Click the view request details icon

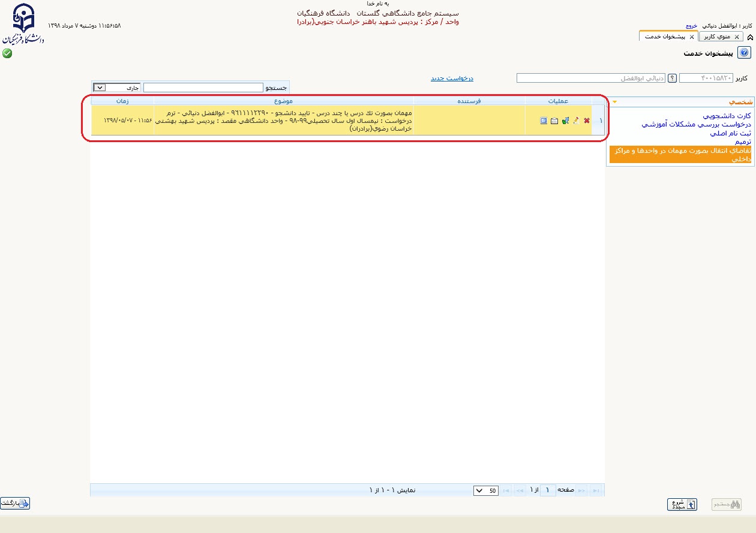(544, 121)
